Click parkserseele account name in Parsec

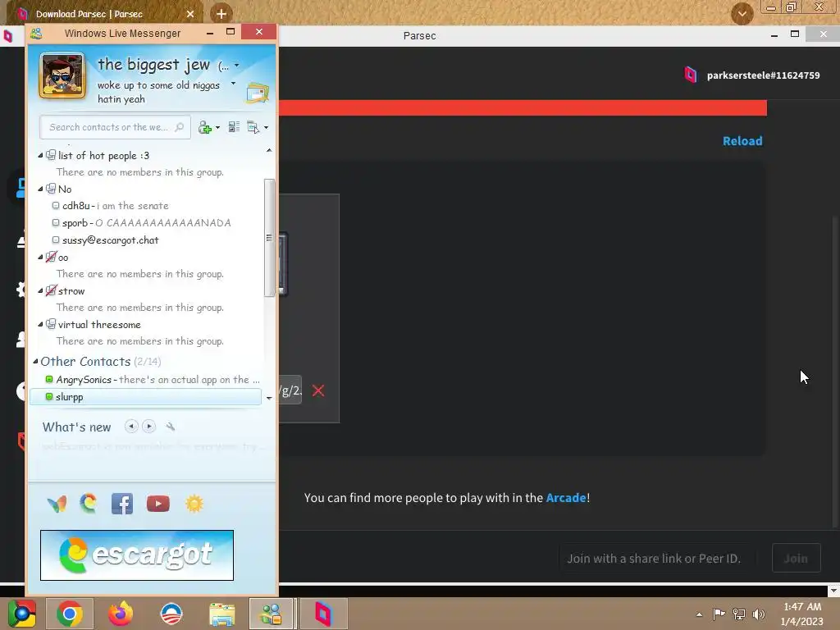[x=764, y=75]
